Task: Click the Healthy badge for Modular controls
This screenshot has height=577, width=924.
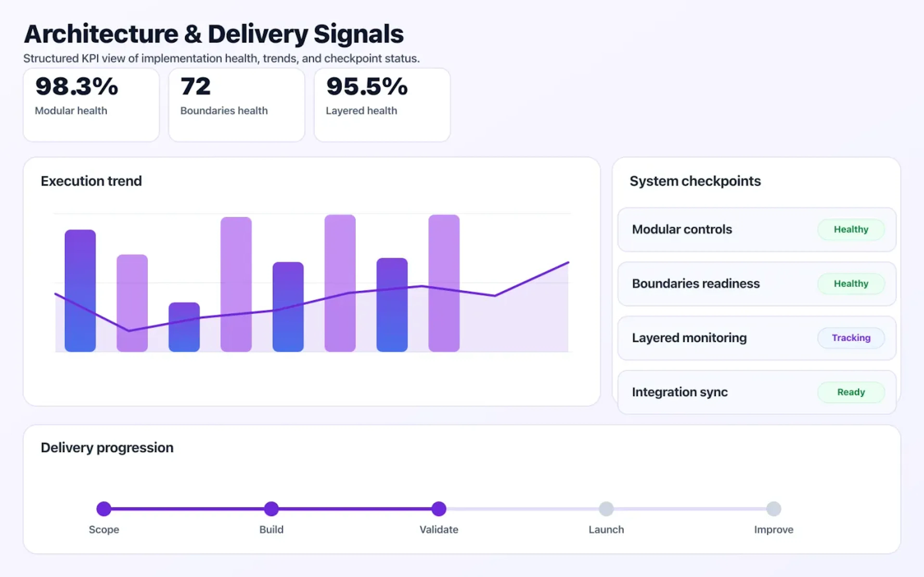Action: click(x=851, y=229)
